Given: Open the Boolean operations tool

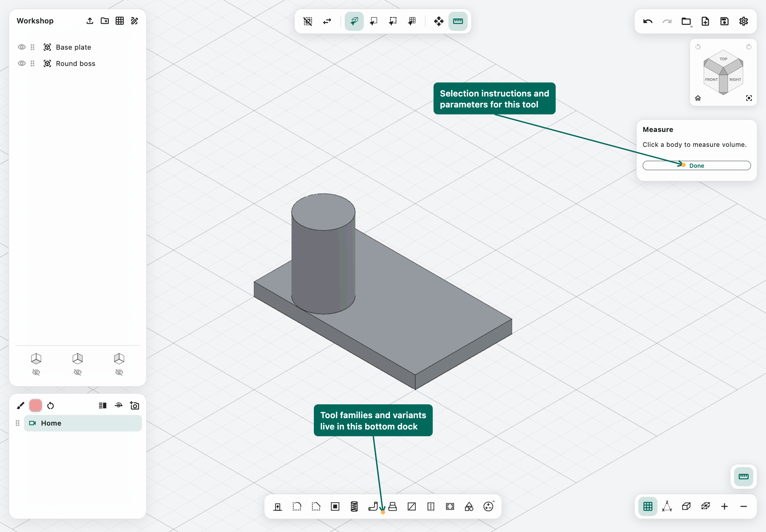Looking at the screenshot, I should [x=488, y=506].
